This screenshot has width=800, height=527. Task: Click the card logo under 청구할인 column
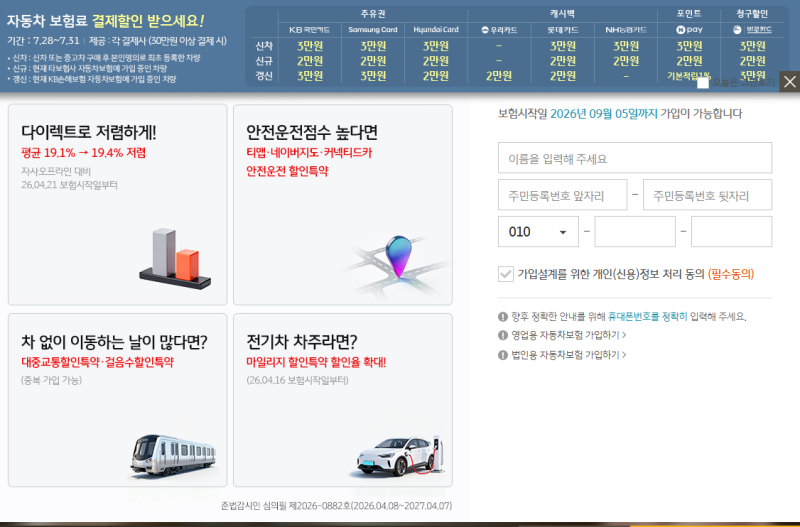[753, 30]
